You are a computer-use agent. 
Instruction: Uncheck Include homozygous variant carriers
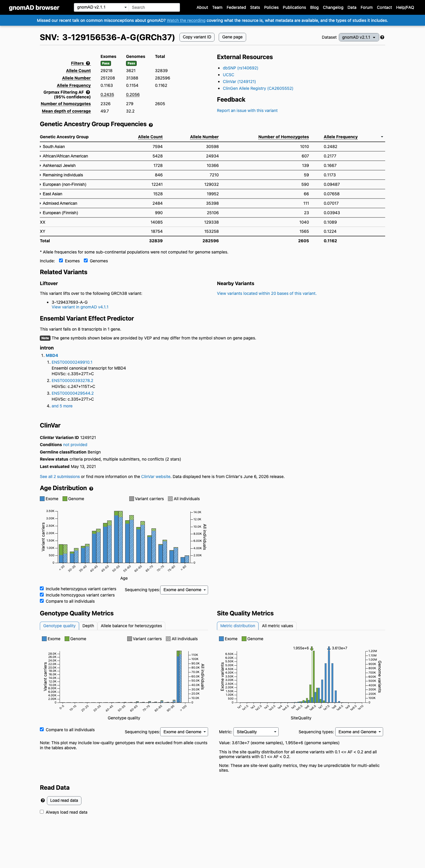tap(42, 595)
